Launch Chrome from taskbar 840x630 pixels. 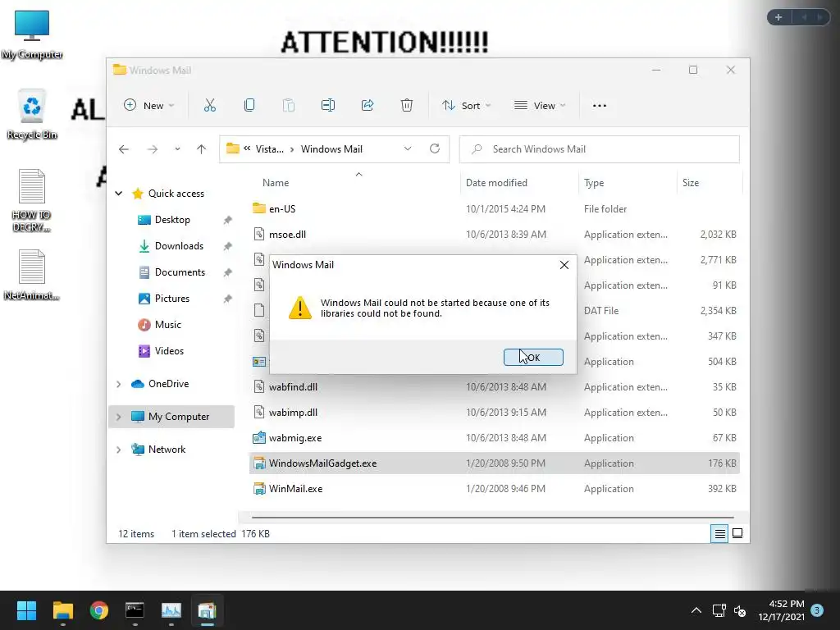(99, 610)
